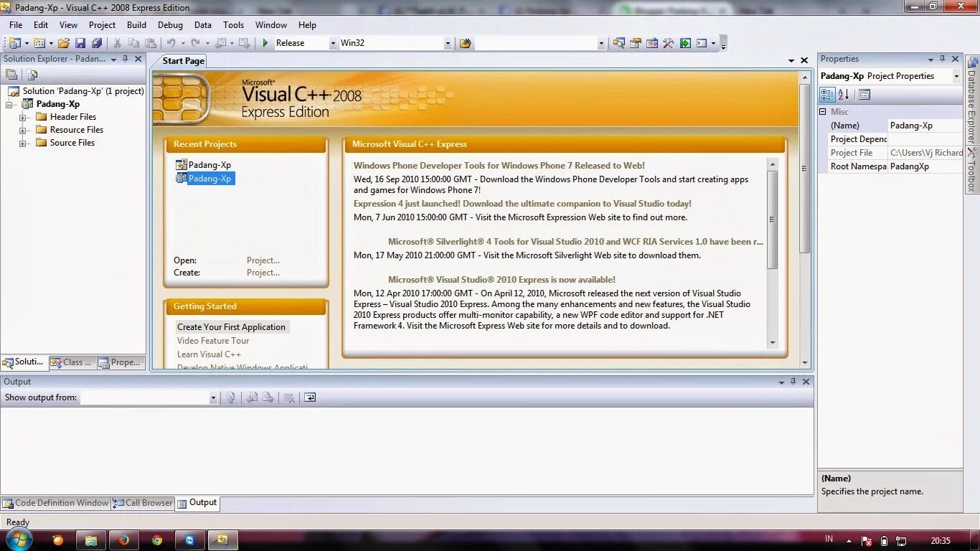Screen dimensions: 980x551
Task: Open the File menu
Action: pyautogui.click(x=16, y=25)
